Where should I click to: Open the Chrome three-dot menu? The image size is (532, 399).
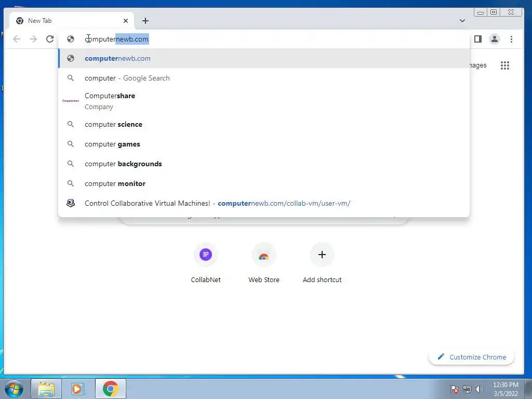(x=511, y=39)
